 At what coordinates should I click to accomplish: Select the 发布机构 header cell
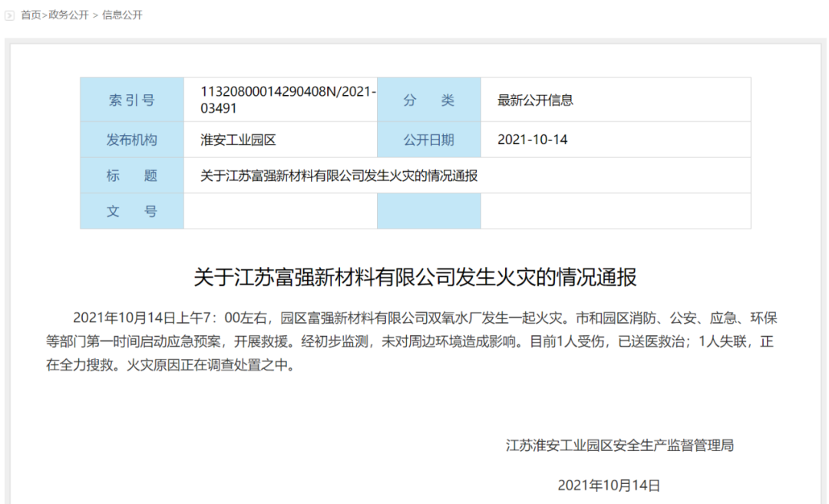(x=131, y=139)
